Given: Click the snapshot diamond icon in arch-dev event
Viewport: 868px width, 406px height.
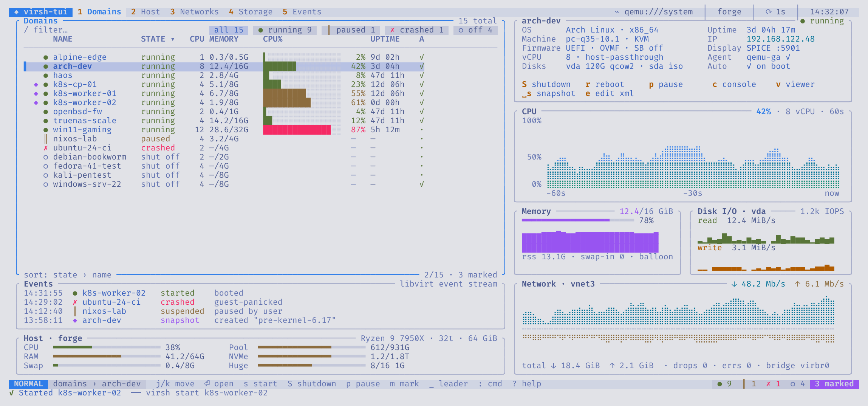Looking at the screenshot, I should (x=75, y=320).
